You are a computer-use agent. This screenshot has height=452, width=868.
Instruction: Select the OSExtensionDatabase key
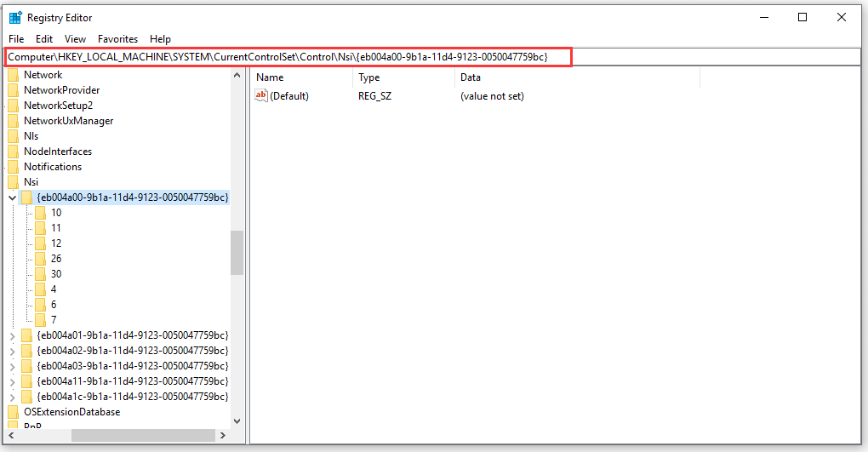(x=72, y=411)
